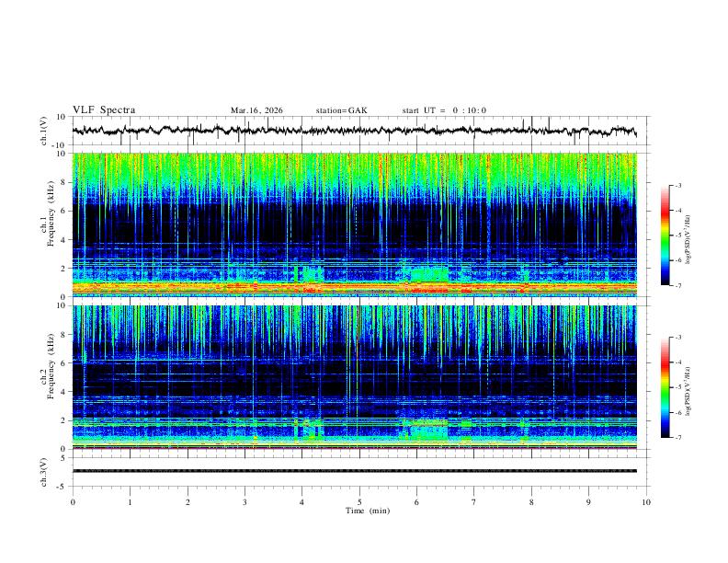Click the ch.1 PSD color scale bar
This screenshot has width=728, height=563.
tap(665, 236)
